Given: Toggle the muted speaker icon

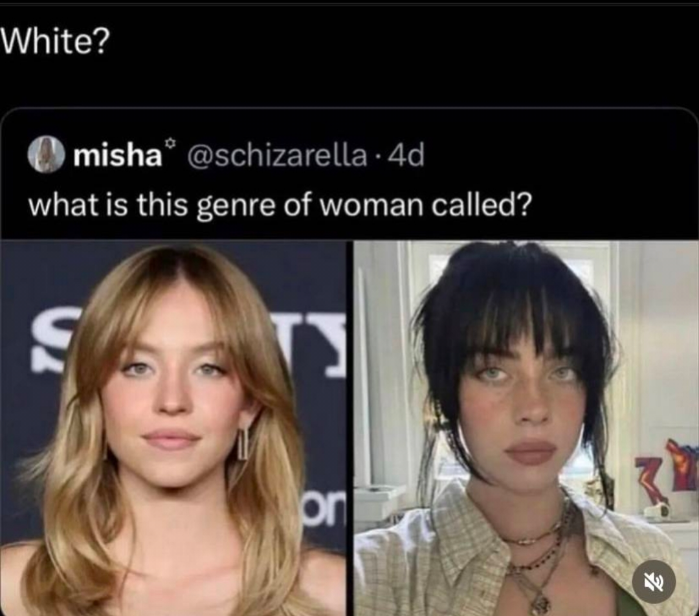Looking at the screenshot, I should (654, 581).
